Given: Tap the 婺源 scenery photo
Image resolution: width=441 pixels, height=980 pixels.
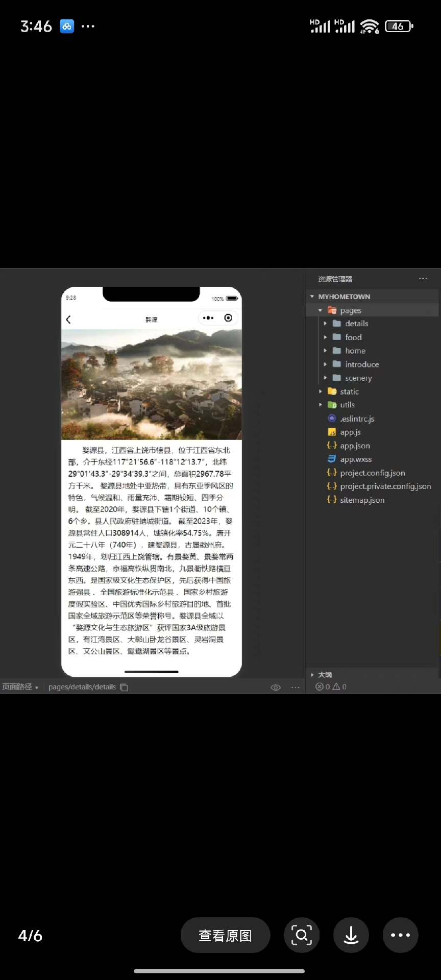Looking at the screenshot, I should 152,384.
